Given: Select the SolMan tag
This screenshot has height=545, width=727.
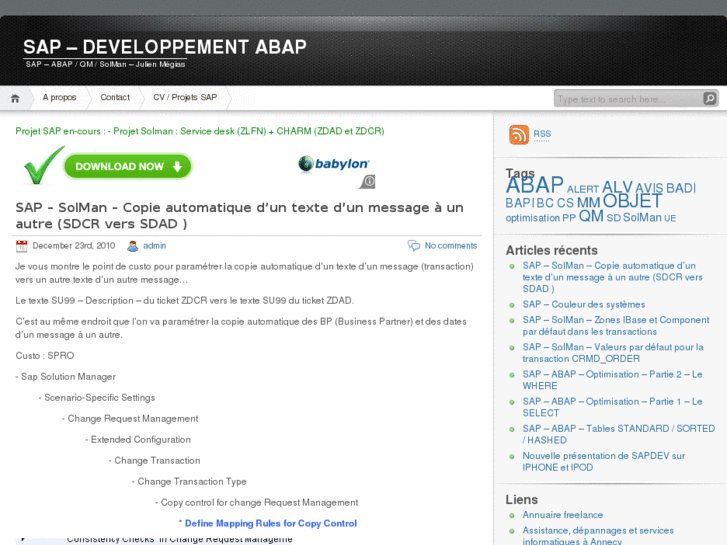Looking at the screenshot, I should point(642,218).
